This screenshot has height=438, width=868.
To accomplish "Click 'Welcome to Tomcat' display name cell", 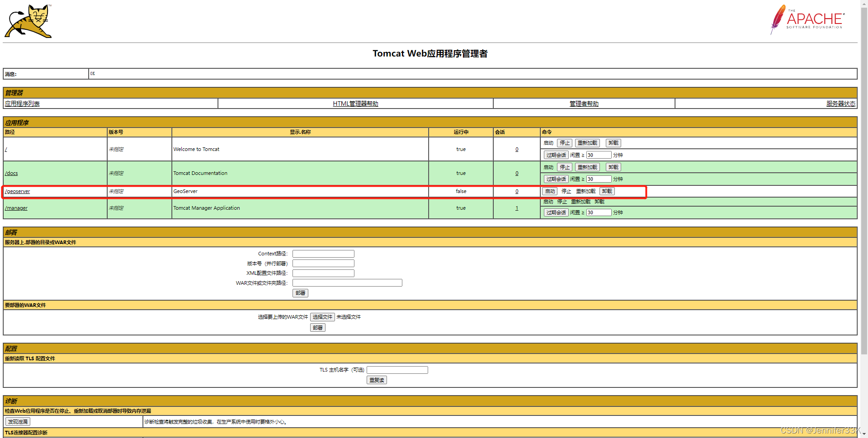I will 196,149.
